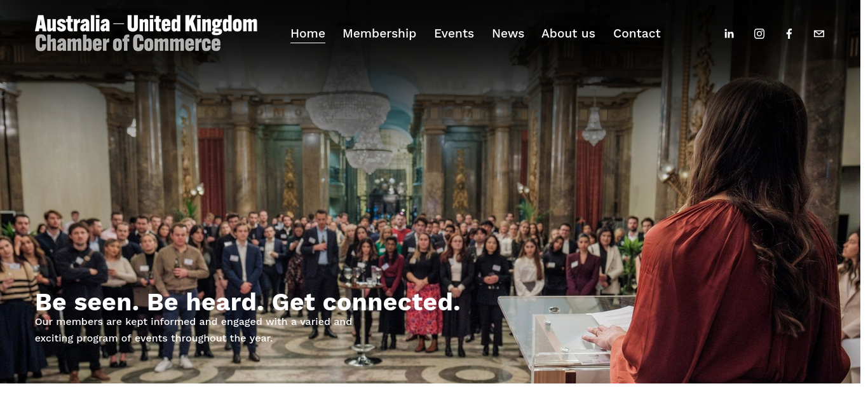Click the email envelope icon

point(819,34)
